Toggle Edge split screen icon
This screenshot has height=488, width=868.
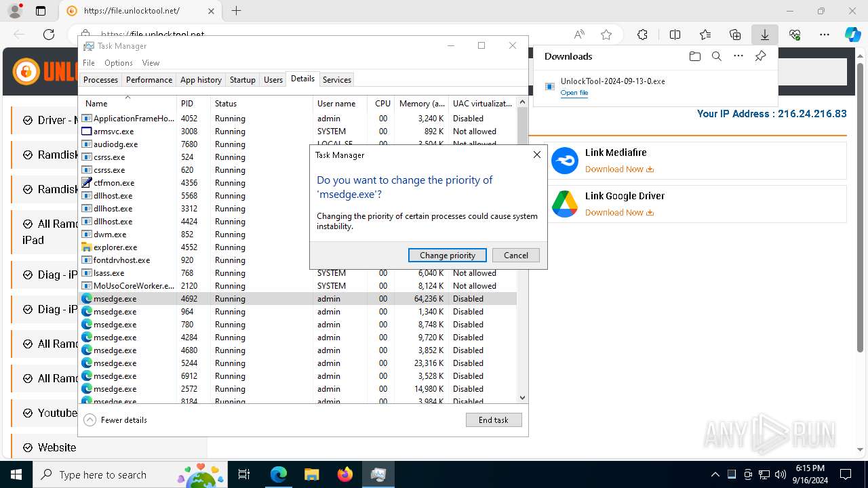point(675,35)
